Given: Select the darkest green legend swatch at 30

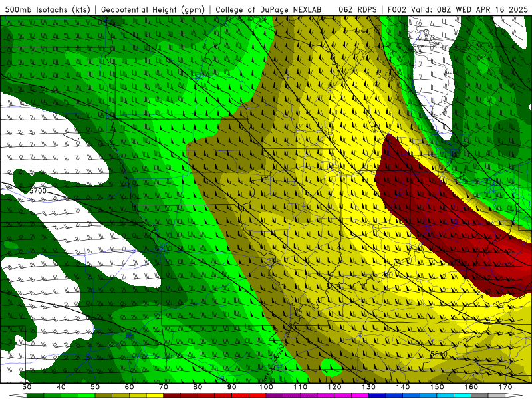Looking at the screenshot, I should coord(35,396).
